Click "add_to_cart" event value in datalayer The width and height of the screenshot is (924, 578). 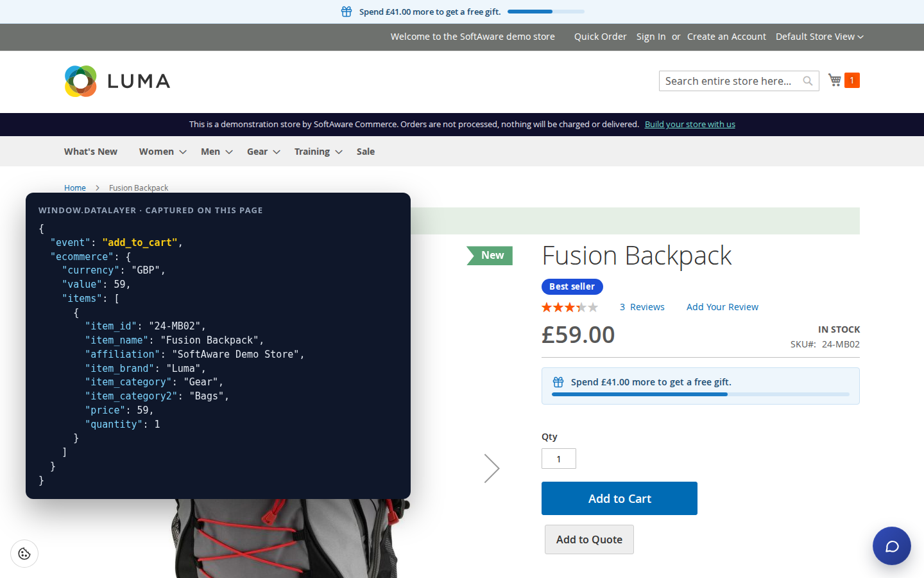pyautogui.click(x=140, y=243)
